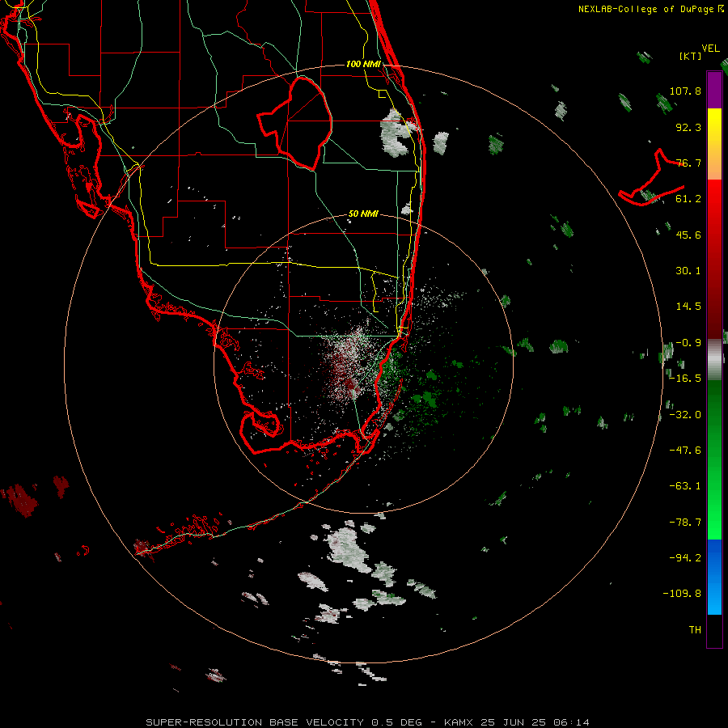Select the 45.6 legend value
This screenshot has height=728, width=728.
click(688, 235)
